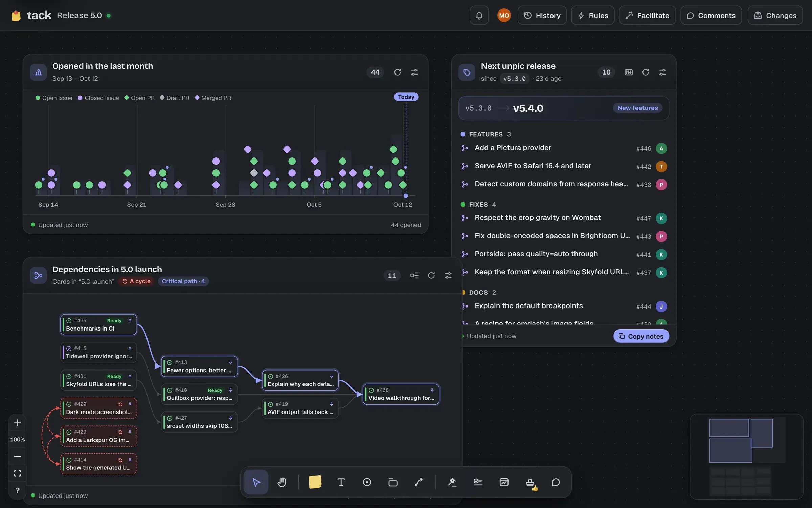Select the pointer select tool
The height and width of the screenshot is (508, 812).
point(256,482)
